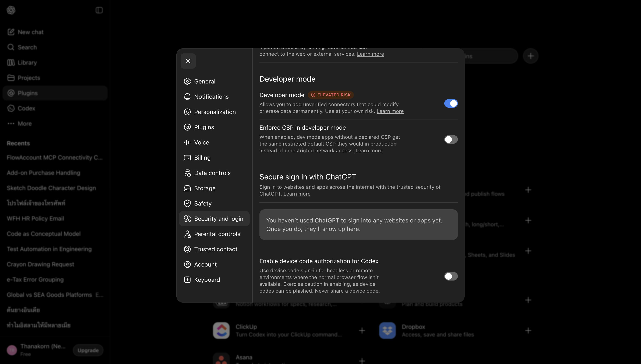
Task: Open Projects in the sidebar
Action: coord(55,78)
